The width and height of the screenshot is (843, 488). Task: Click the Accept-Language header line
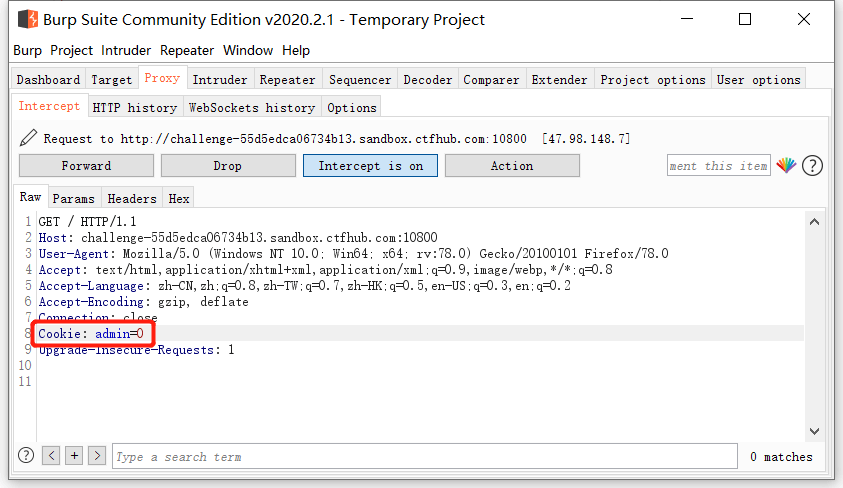304,286
